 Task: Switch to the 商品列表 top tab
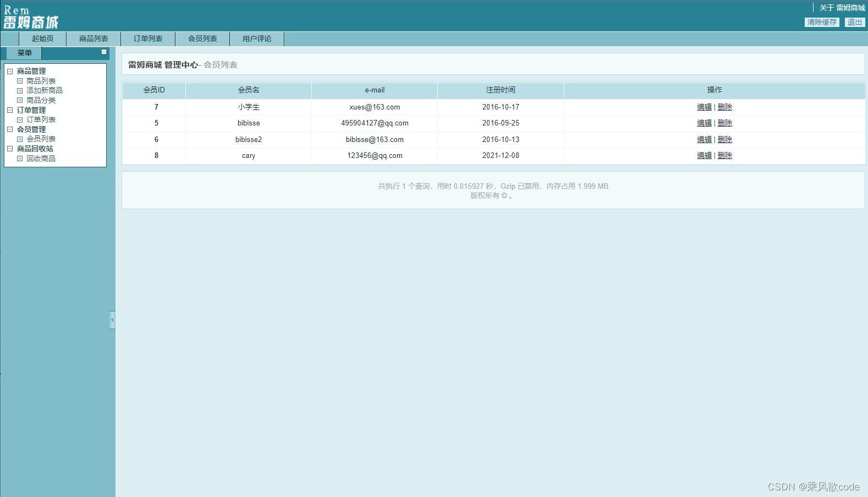tap(94, 39)
